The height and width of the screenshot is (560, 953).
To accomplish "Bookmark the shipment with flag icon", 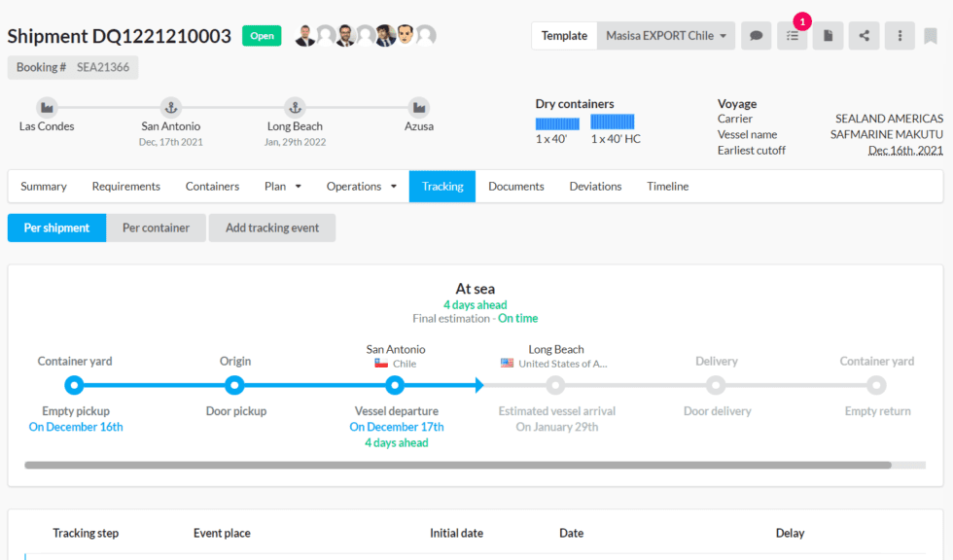I will [x=931, y=35].
